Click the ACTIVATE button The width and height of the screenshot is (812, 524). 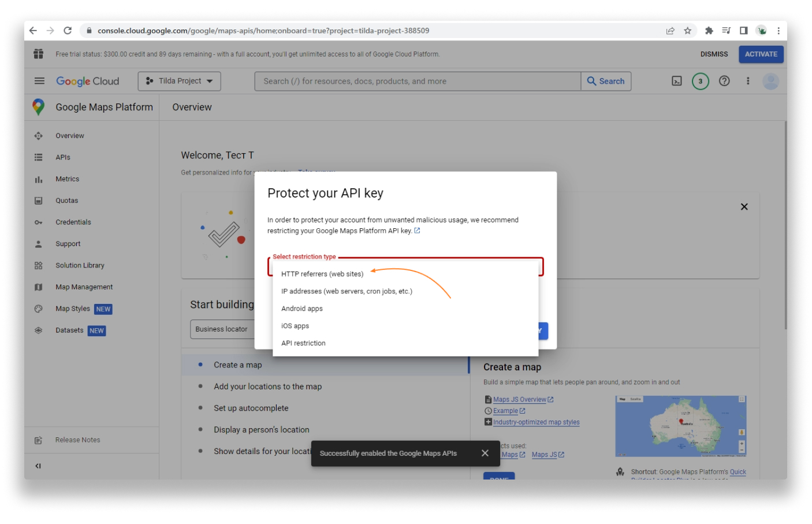tap(761, 54)
